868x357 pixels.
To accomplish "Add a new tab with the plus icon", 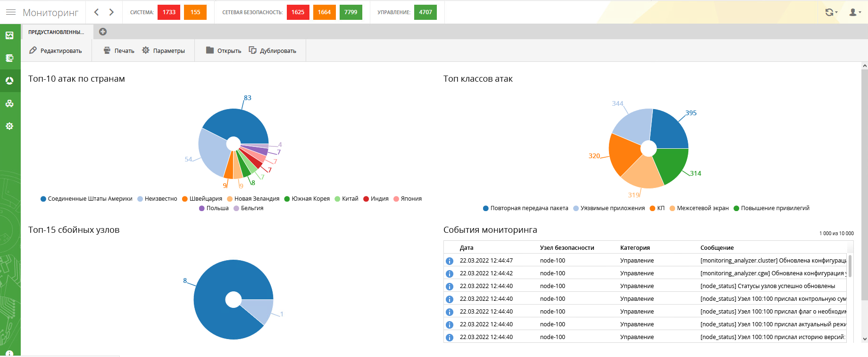I will pyautogui.click(x=103, y=32).
